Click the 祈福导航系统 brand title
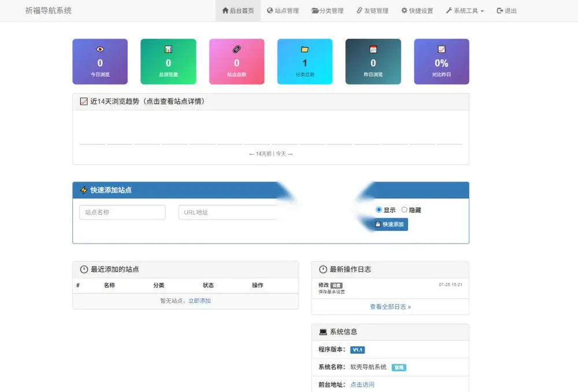This screenshot has height=392, width=578. [49, 10]
